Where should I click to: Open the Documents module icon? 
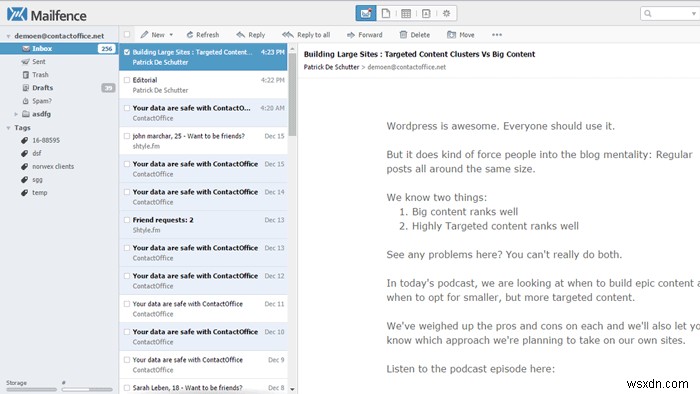tap(386, 13)
